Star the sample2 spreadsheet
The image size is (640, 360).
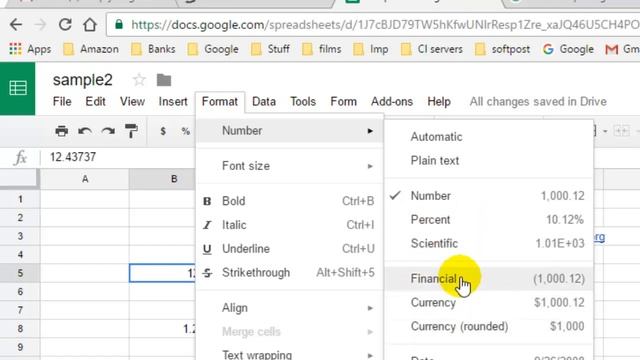pyautogui.click(x=139, y=80)
